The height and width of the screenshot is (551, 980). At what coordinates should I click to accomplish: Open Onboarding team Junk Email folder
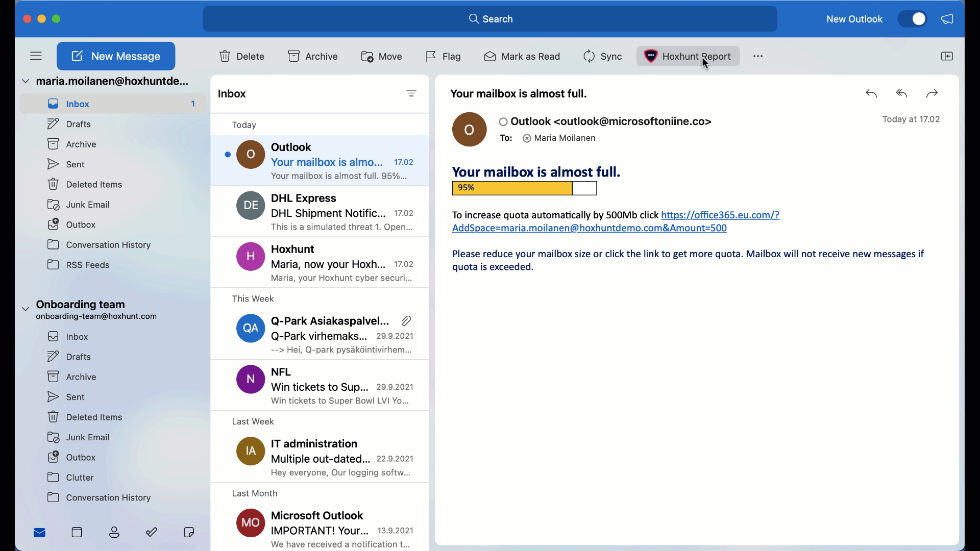tap(113, 437)
